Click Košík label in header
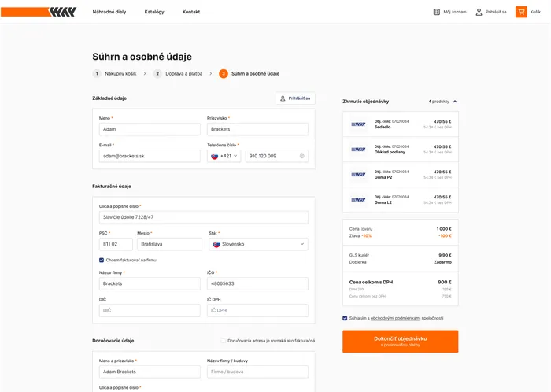 point(535,12)
